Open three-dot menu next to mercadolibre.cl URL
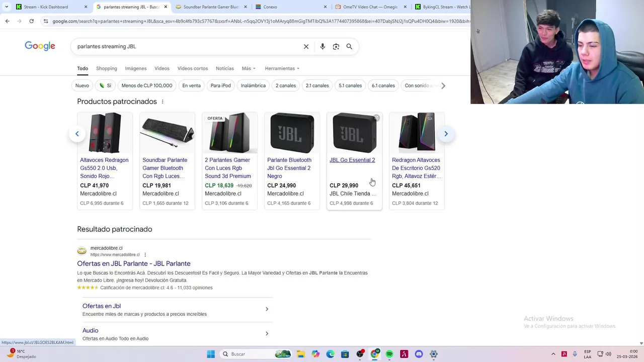The image size is (644, 362). tap(145, 255)
